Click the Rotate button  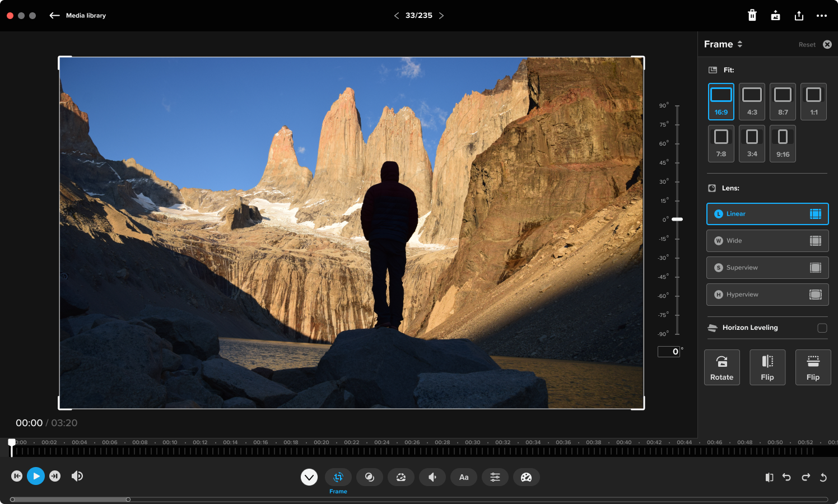click(x=721, y=367)
